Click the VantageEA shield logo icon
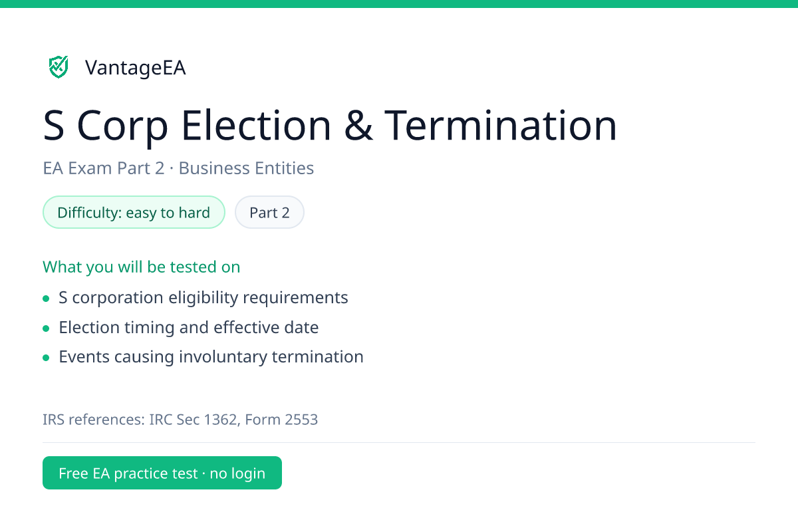The width and height of the screenshot is (798, 532). pos(59,67)
